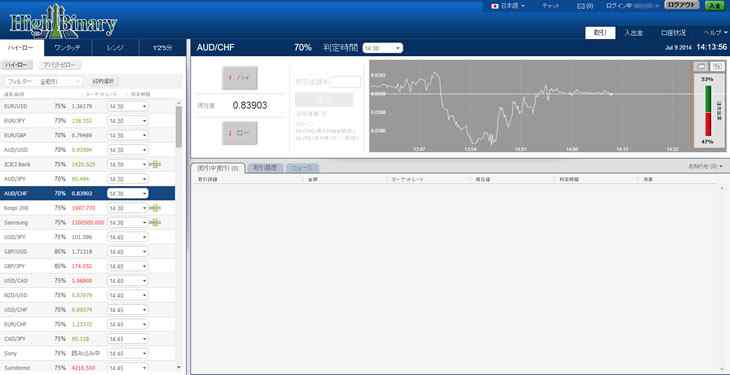Click the chart icon beside Kospi 200

click(155, 208)
